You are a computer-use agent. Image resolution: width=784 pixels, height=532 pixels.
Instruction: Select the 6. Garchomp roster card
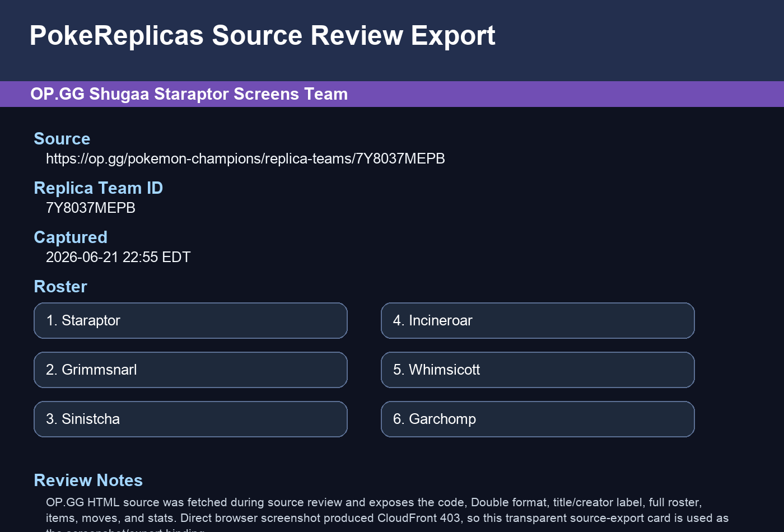538,419
